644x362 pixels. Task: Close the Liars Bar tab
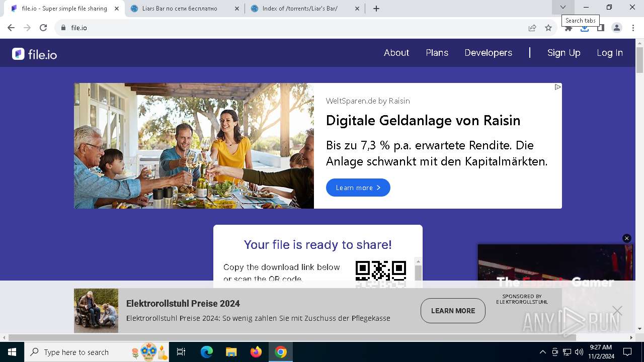click(236, 8)
